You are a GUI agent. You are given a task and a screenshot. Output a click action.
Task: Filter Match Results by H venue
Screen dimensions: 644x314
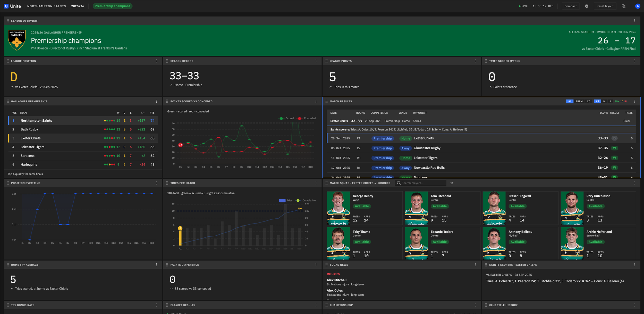(x=604, y=101)
